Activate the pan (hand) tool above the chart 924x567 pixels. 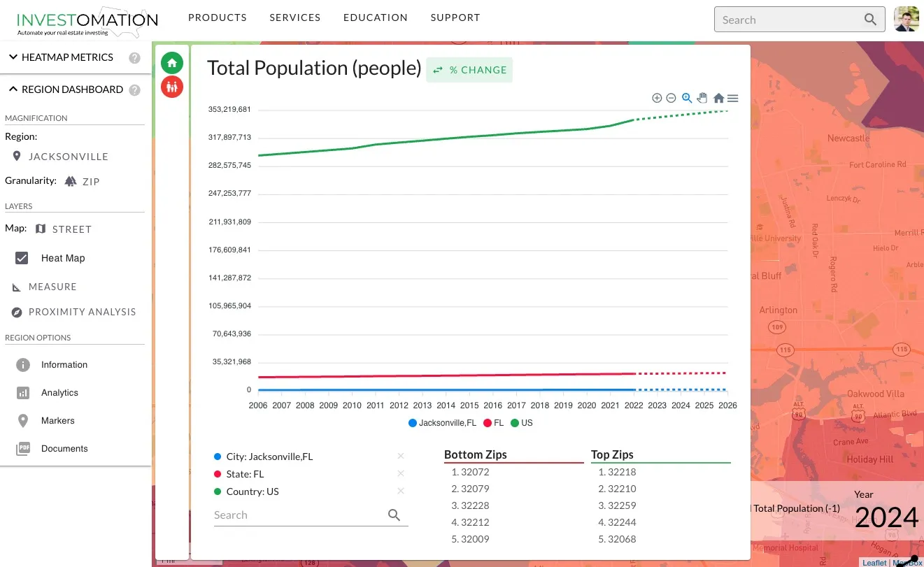702,98
